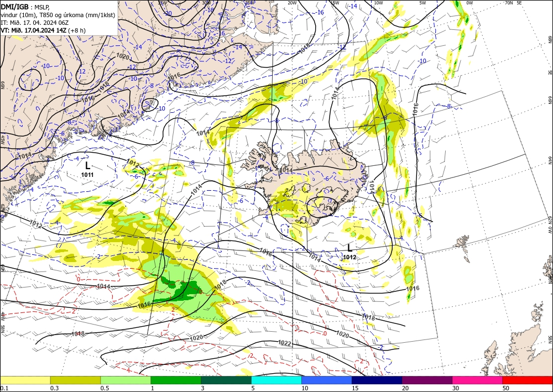The image size is (553, 392).
Task: Click the blue 10–15 mm legend swatch
Action: (x=327, y=380)
